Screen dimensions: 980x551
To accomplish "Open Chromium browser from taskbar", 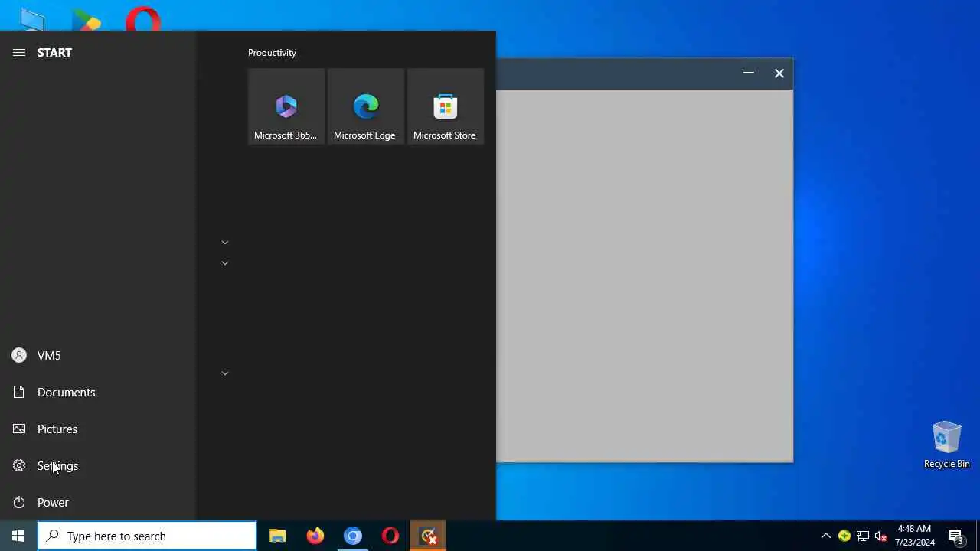I will (353, 536).
